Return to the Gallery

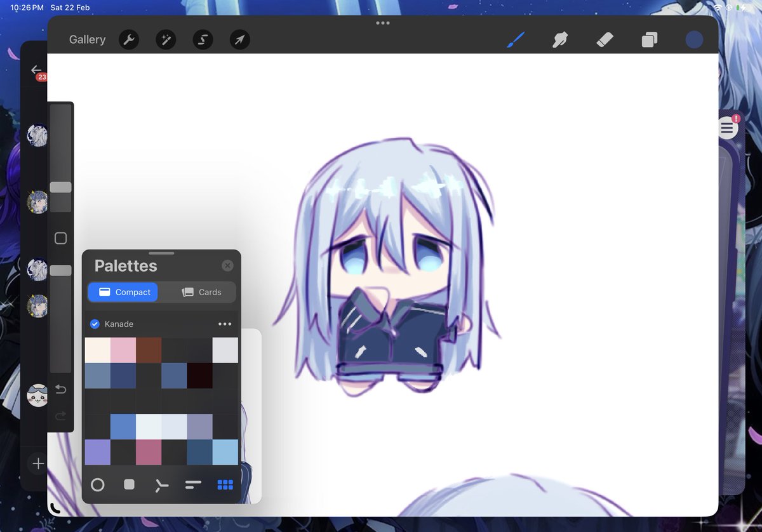tap(87, 39)
